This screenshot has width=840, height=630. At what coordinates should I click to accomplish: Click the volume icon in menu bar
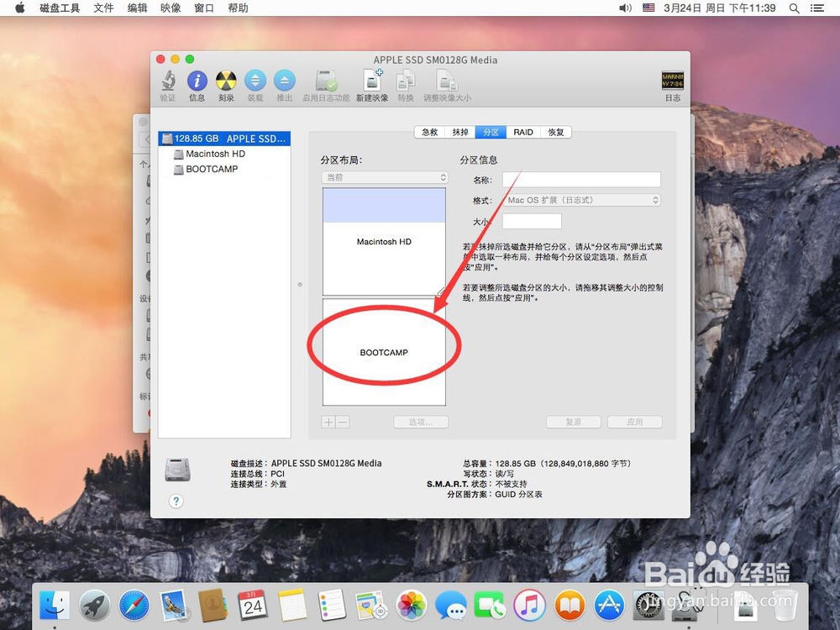coord(625,8)
